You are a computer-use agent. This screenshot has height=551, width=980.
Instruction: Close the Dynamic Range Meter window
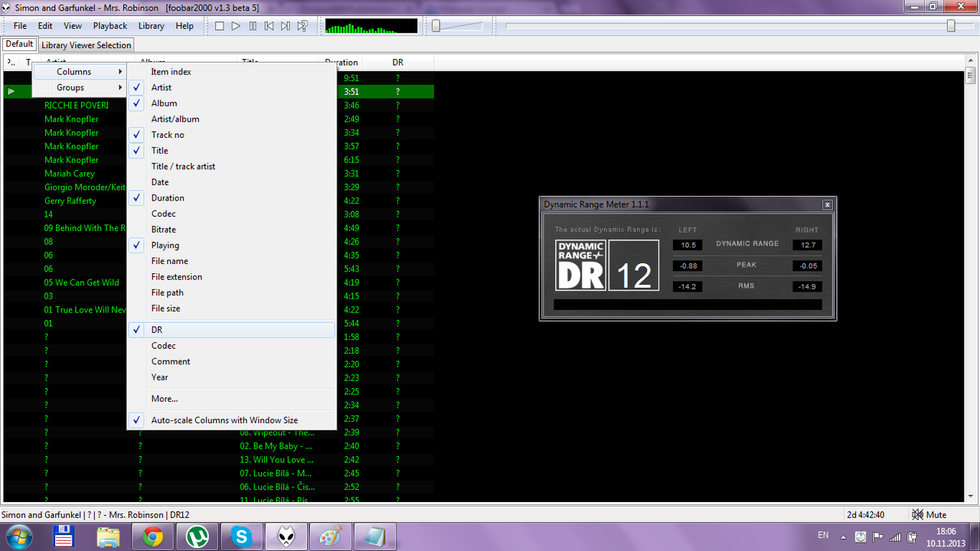[x=827, y=205]
